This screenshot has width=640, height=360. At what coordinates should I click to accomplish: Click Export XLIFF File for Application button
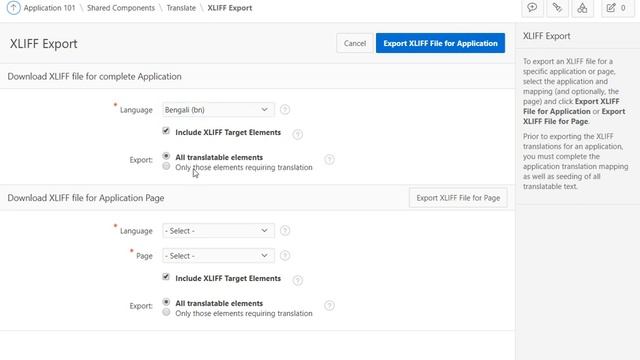[440, 43]
